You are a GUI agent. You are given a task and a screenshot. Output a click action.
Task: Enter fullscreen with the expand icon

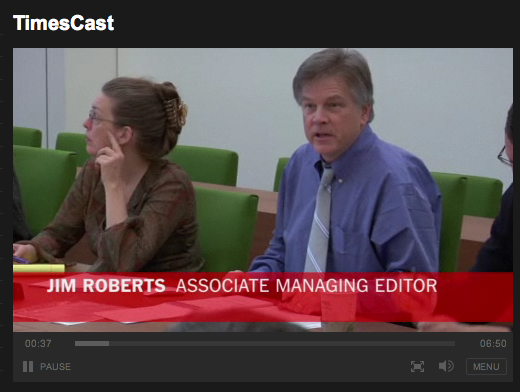coord(417,366)
